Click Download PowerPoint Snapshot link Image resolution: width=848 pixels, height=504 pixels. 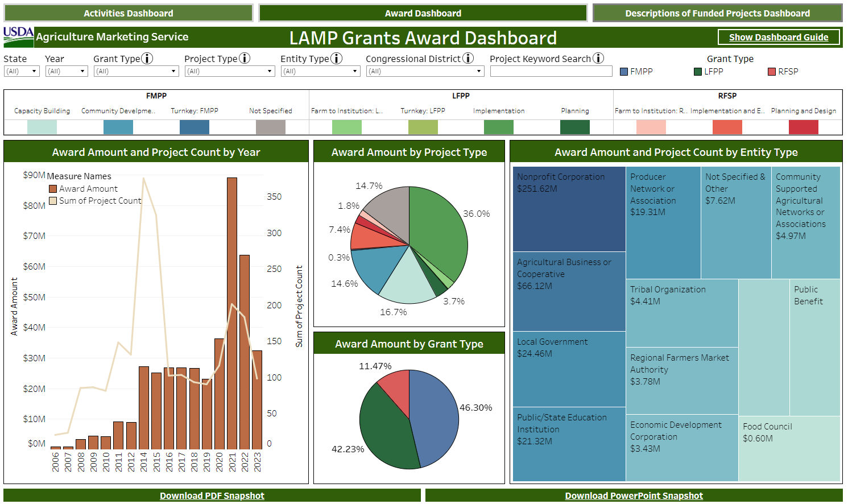pos(634,495)
